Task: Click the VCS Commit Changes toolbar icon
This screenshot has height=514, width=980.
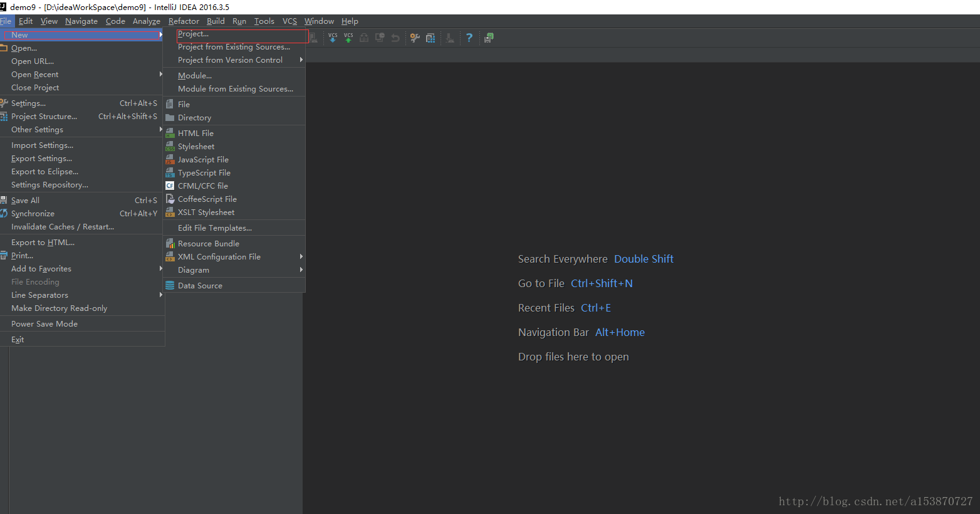Action: [x=348, y=38]
